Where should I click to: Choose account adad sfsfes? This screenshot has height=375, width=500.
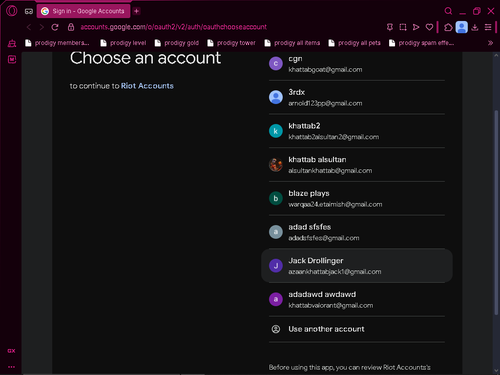357,232
